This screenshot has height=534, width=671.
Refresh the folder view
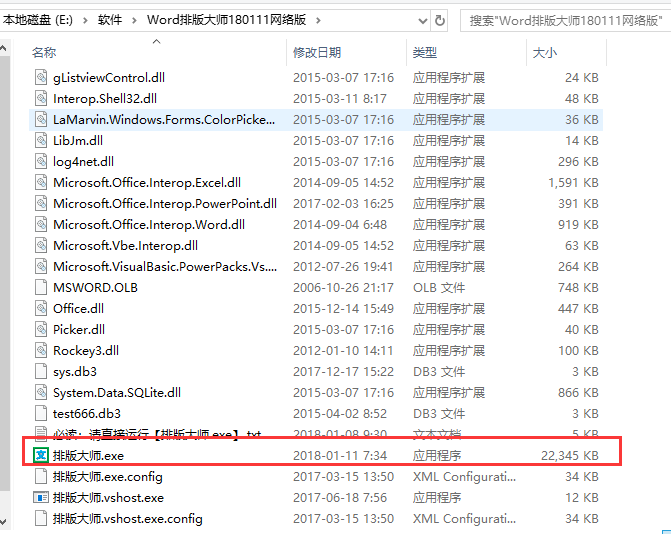coord(439,20)
